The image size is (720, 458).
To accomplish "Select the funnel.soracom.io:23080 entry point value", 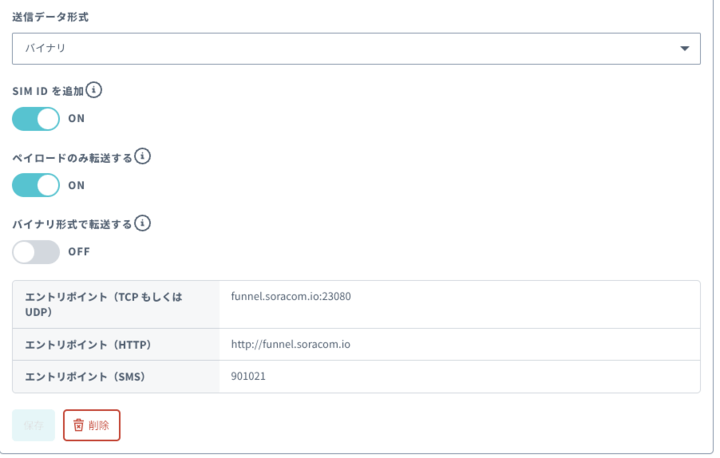I will 291,296.
